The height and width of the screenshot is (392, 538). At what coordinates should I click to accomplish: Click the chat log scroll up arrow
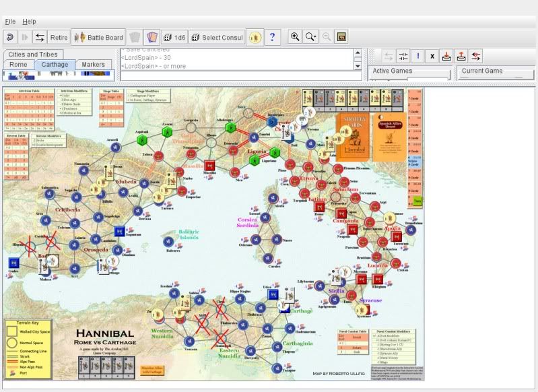(x=358, y=53)
